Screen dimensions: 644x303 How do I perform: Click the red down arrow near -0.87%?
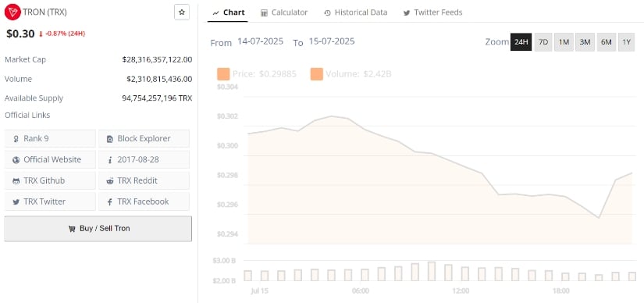coord(41,34)
